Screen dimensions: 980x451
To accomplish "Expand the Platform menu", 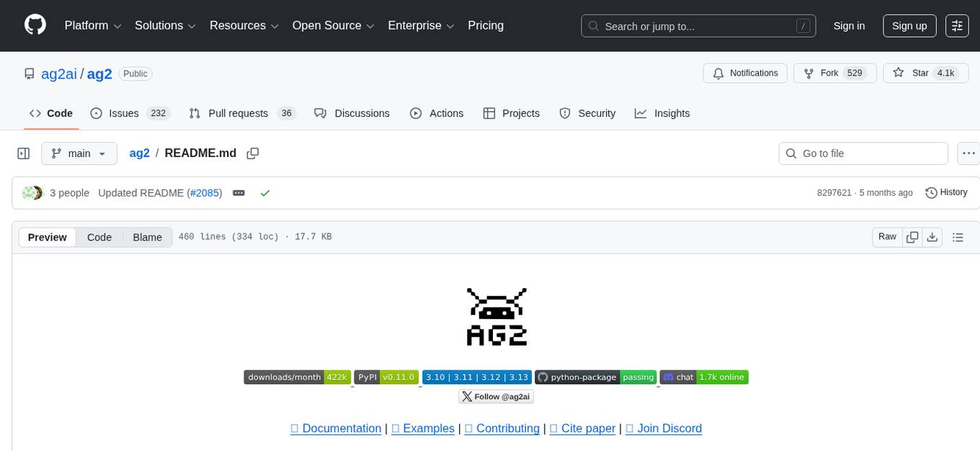I will coord(94,26).
